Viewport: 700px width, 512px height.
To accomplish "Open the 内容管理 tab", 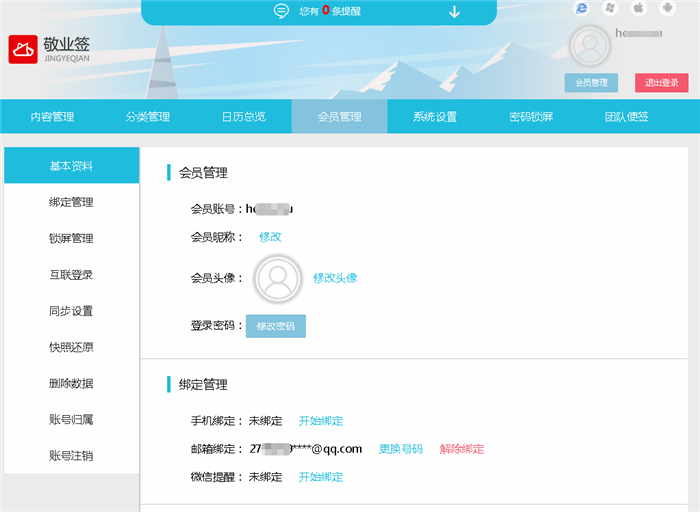I will [x=52, y=117].
